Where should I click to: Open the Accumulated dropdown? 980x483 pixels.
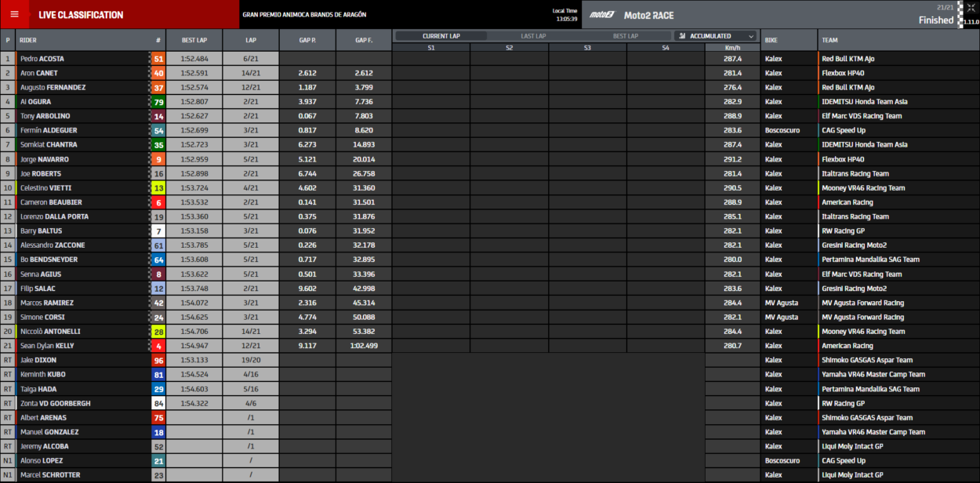coord(713,36)
